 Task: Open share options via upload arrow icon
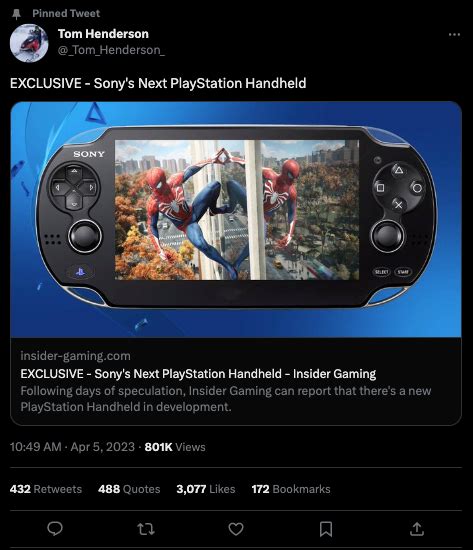[x=417, y=529]
